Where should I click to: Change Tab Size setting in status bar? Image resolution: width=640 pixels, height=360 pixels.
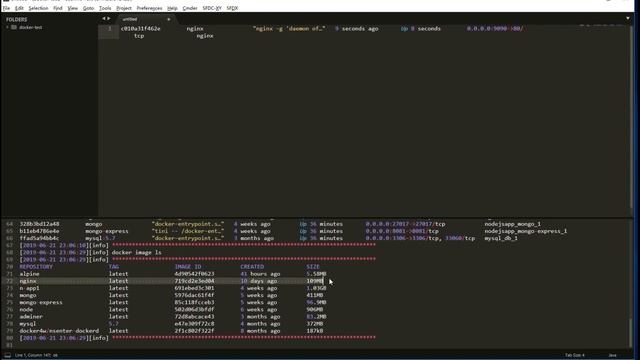click(x=574, y=355)
